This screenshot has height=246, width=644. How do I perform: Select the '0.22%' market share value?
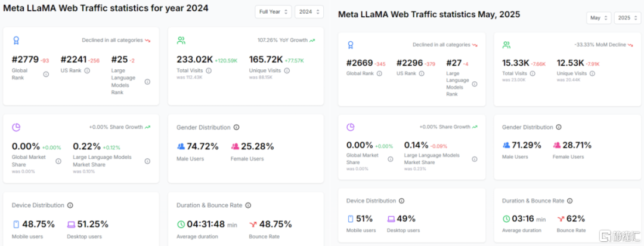point(86,146)
